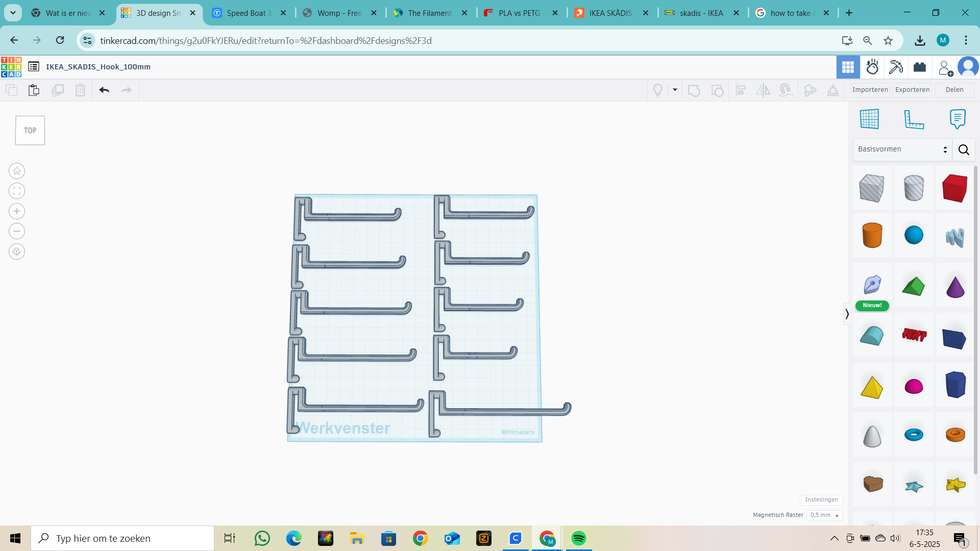Switch to the Womp - Free tab

pos(340,13)
